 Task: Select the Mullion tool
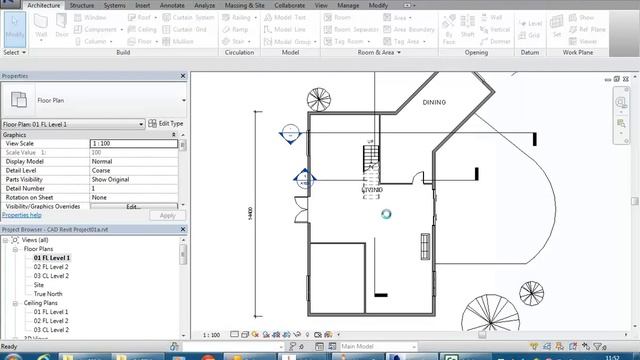click(x=178, y=41)
